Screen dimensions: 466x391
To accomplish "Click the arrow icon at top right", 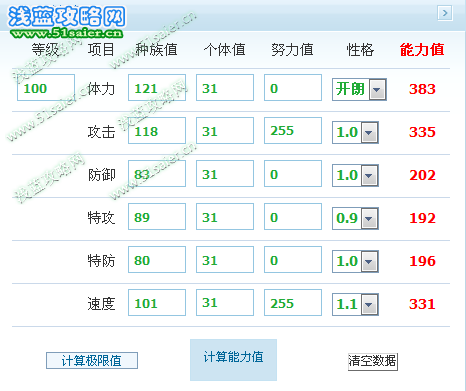I will (445, 13).
